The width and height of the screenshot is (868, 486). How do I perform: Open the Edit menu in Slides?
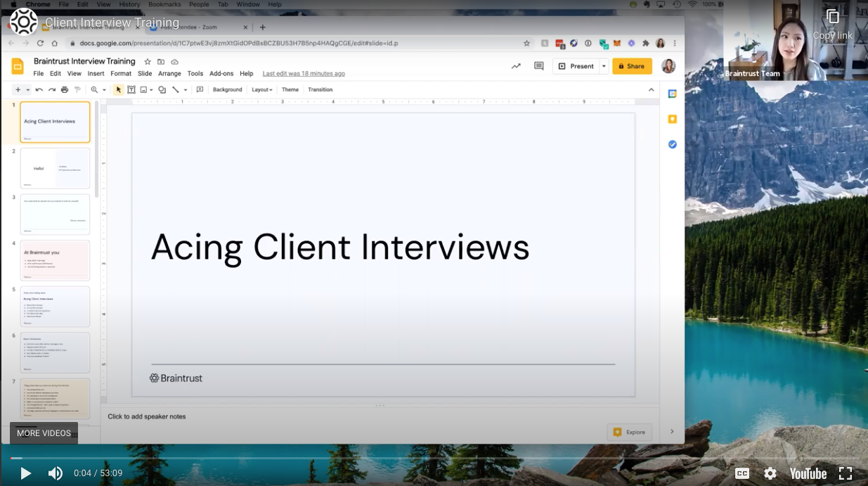[56, 73]
